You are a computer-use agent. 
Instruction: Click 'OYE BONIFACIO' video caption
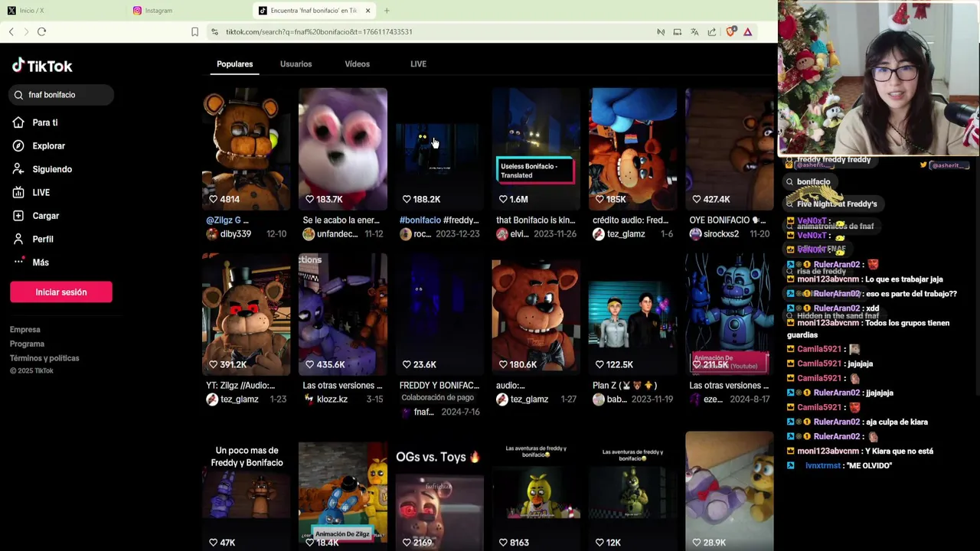tap(729, 220)
